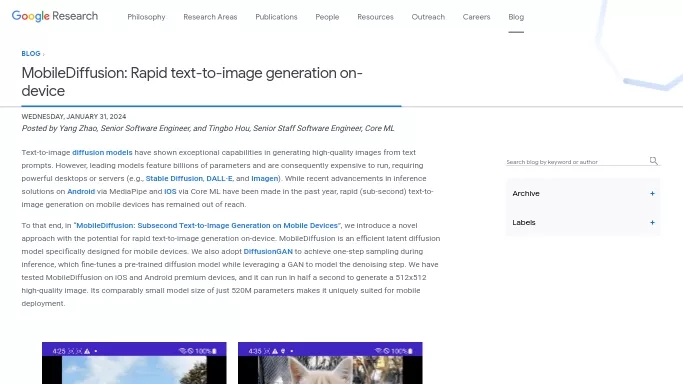This screenshot has width=683, height=384.
Task: Click the left phone demo screenshot
Action: click(134, 363)
